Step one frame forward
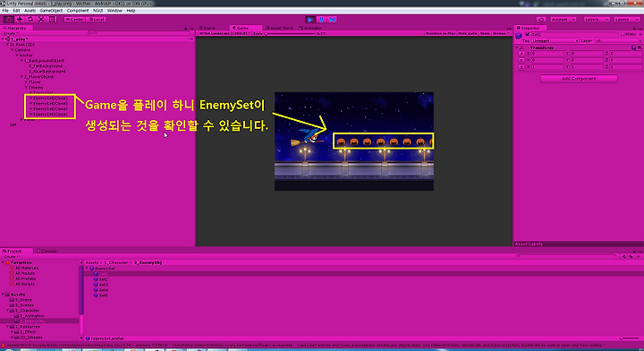 click(332, 20)
